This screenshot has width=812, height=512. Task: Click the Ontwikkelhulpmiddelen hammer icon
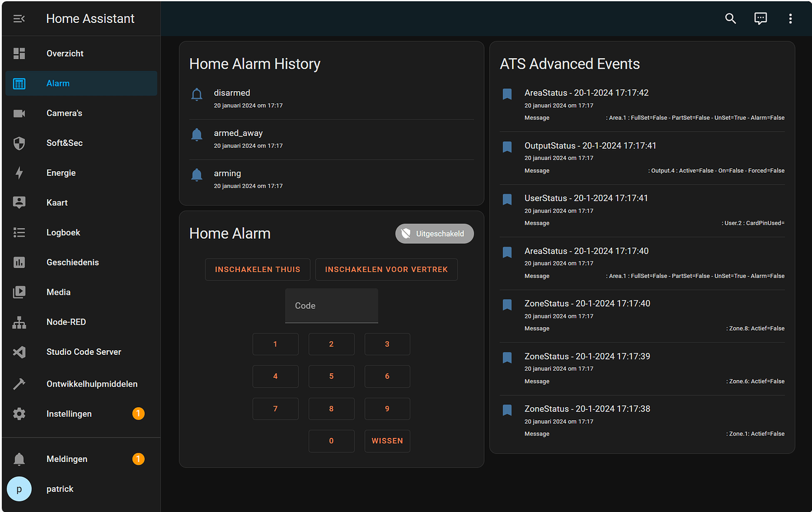(x=19, y=384)
